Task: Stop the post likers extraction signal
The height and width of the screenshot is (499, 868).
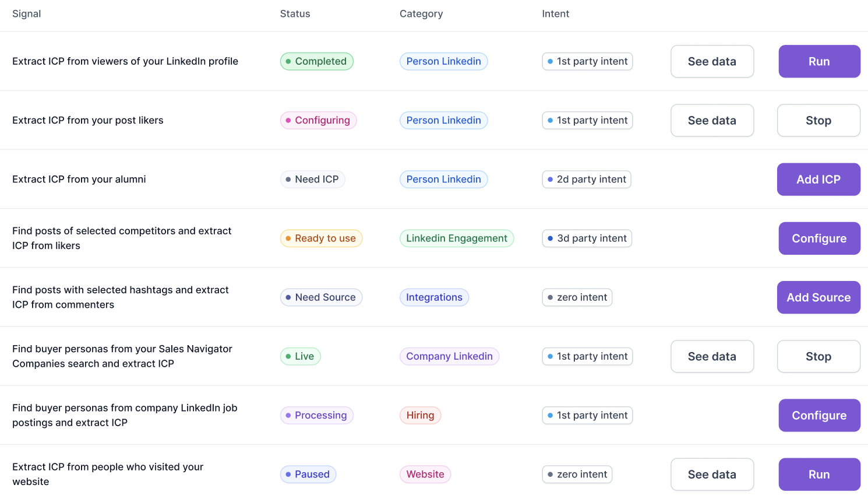Action: pyautogui.click(x=818, y=120)
